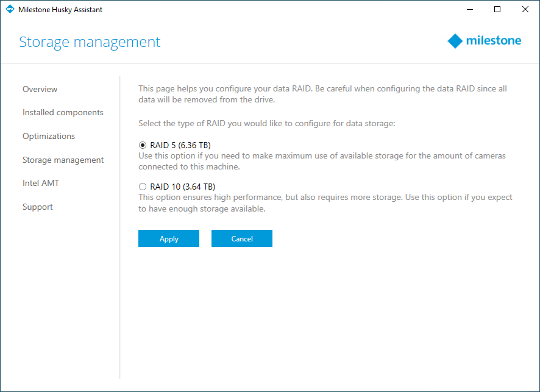Click the milestone brand wordmark
Viewport: 540px width, 392px height.
[494, 41]
